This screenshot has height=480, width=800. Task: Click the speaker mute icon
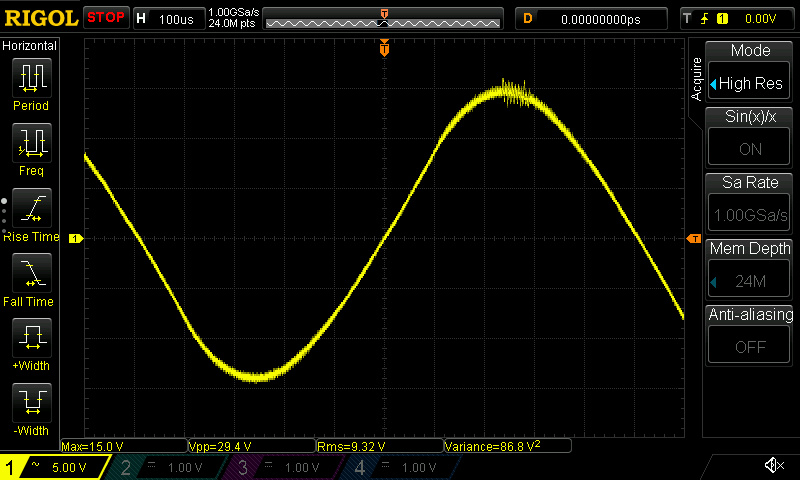(x=773, y=465)
